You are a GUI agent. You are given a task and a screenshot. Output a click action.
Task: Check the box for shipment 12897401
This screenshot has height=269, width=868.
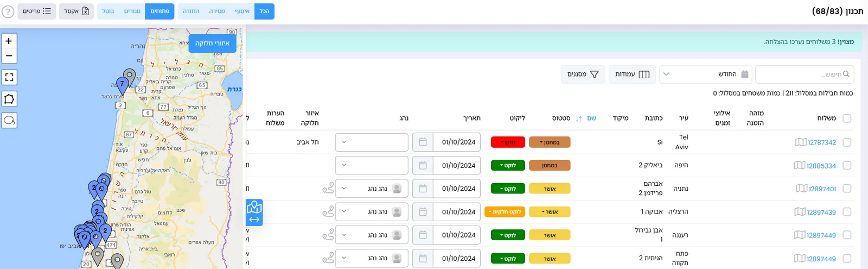[847, 189]
